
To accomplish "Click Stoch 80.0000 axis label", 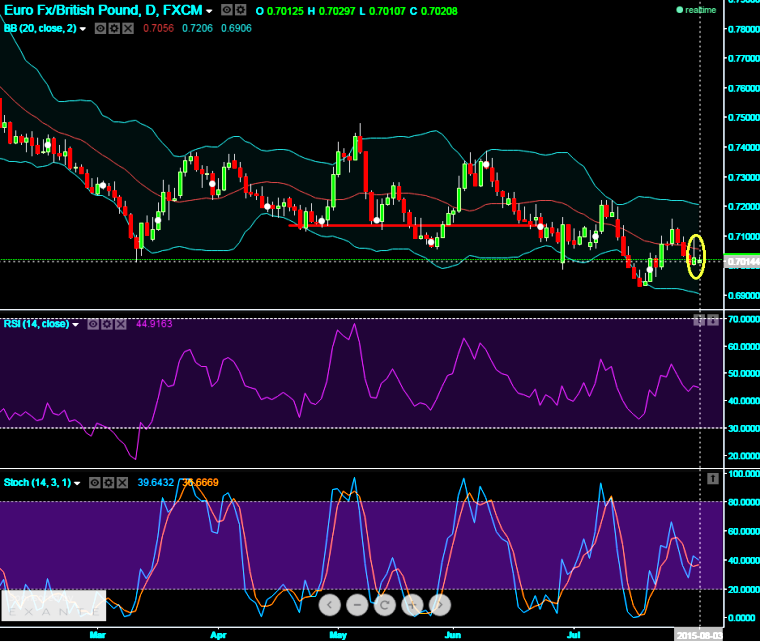I will coord(744,502).
